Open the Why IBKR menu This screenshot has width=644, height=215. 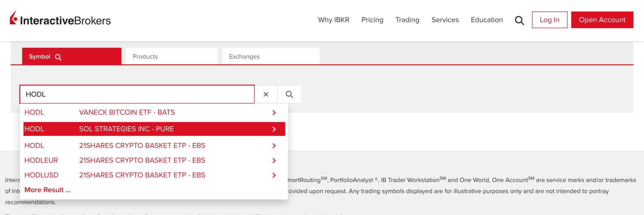334,20
